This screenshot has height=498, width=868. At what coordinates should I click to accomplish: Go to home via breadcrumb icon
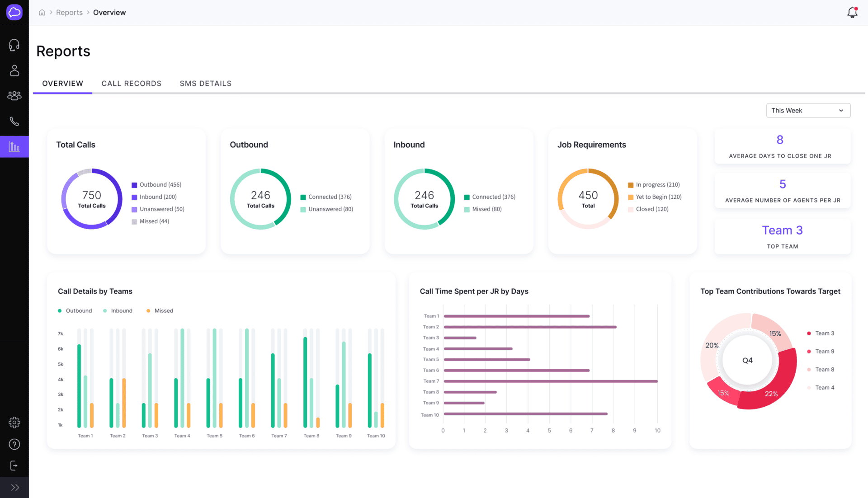42,13
